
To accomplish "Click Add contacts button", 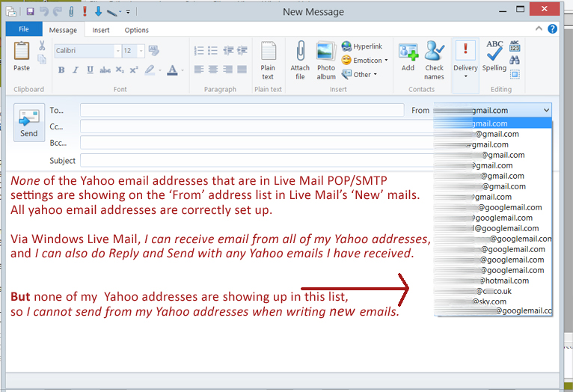I will [408, 57].
